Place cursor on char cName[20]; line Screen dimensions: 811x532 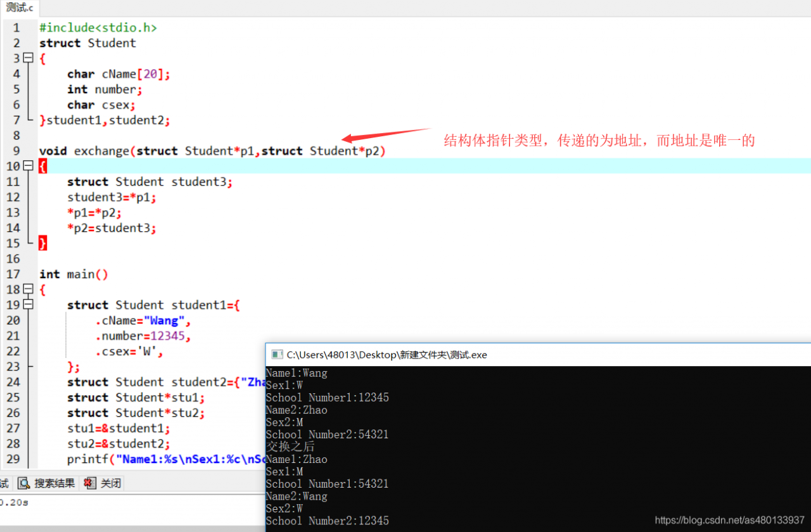(x=119, y=74)
